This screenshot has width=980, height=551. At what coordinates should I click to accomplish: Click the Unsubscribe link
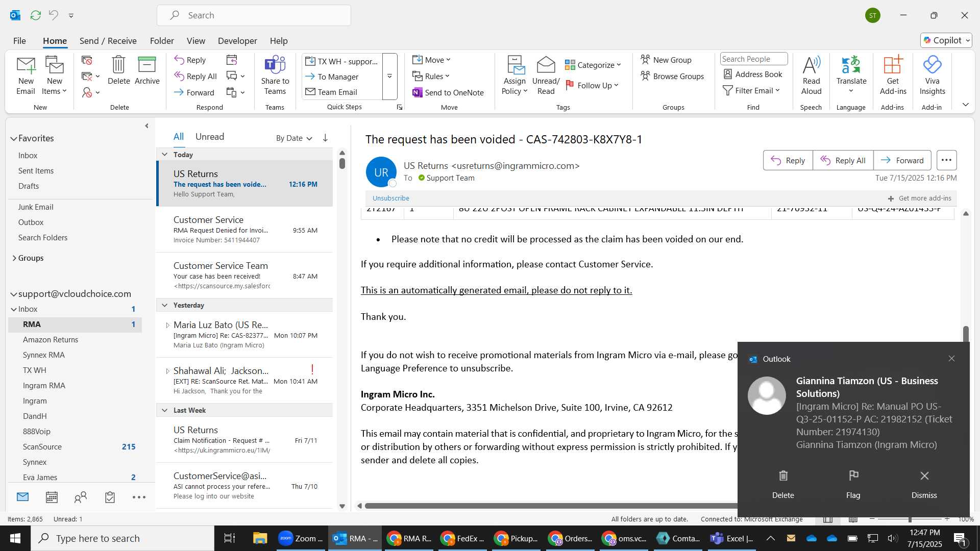point(390,198)
